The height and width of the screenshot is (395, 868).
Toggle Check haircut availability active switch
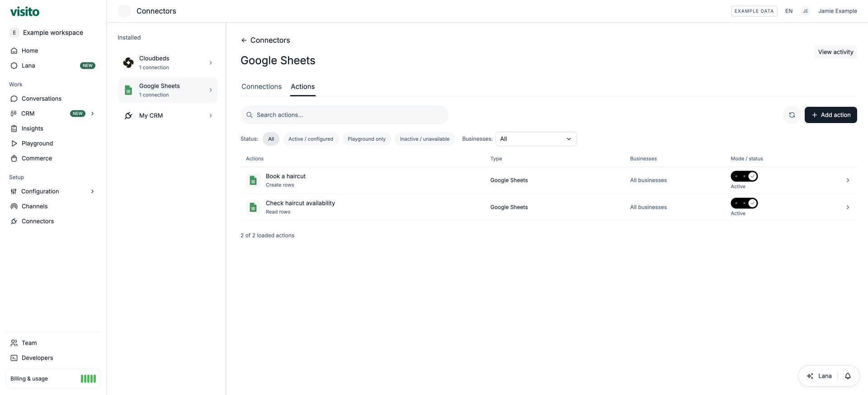tap(744, 203)
